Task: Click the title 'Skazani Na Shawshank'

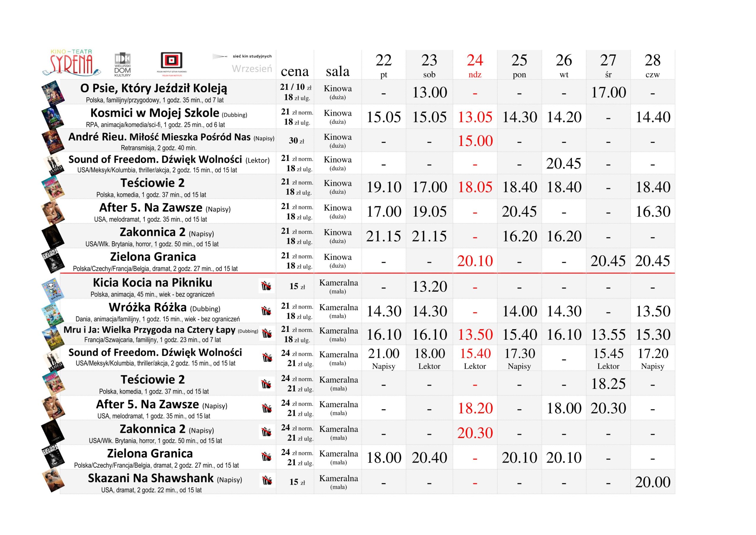Action: [x=151, y=478]
